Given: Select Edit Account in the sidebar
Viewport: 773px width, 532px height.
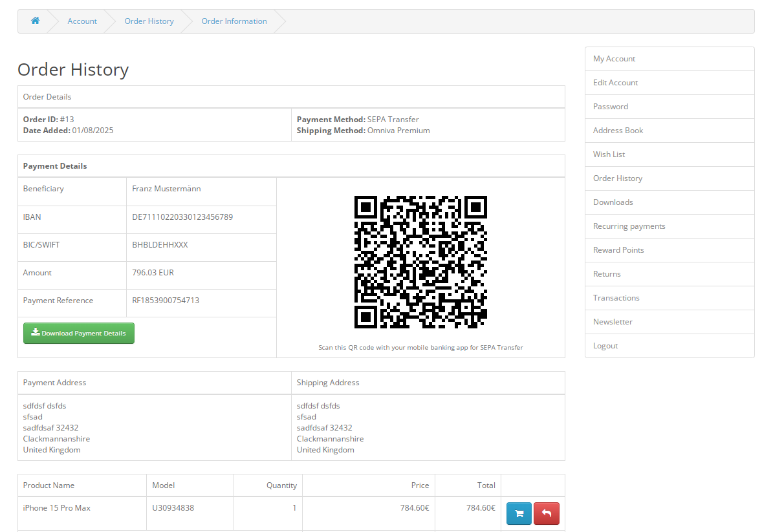Looking at the screenshot, I should tap(670, 83).
